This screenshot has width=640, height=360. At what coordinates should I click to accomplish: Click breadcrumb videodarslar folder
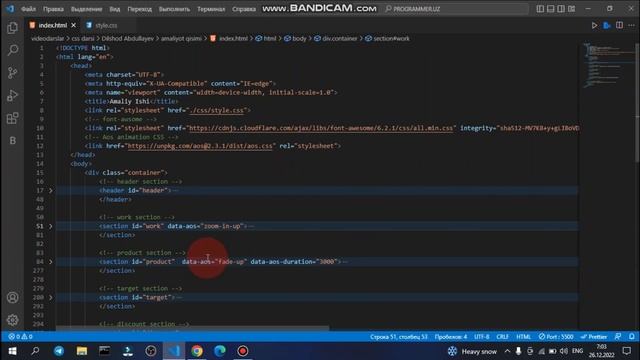coord(48,38)
